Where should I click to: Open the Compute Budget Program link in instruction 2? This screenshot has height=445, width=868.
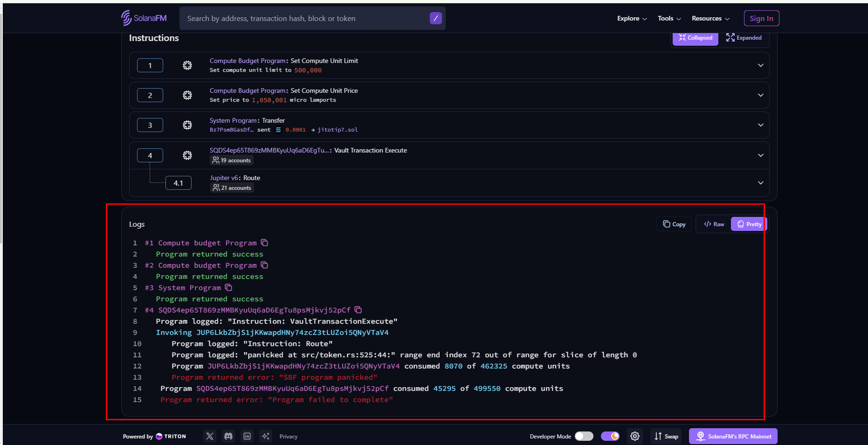(x=248, y=90)
